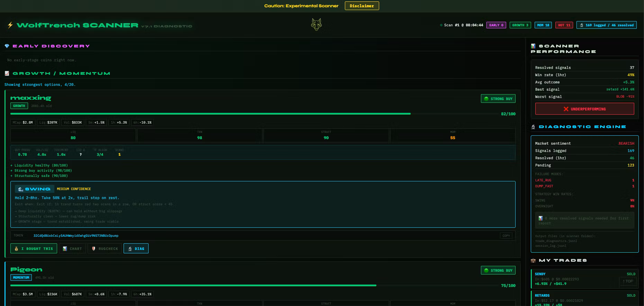The height and width of the screenshot is (306, 644).
Task: Open the Chart for maxxing token
Action: point(72,249)
